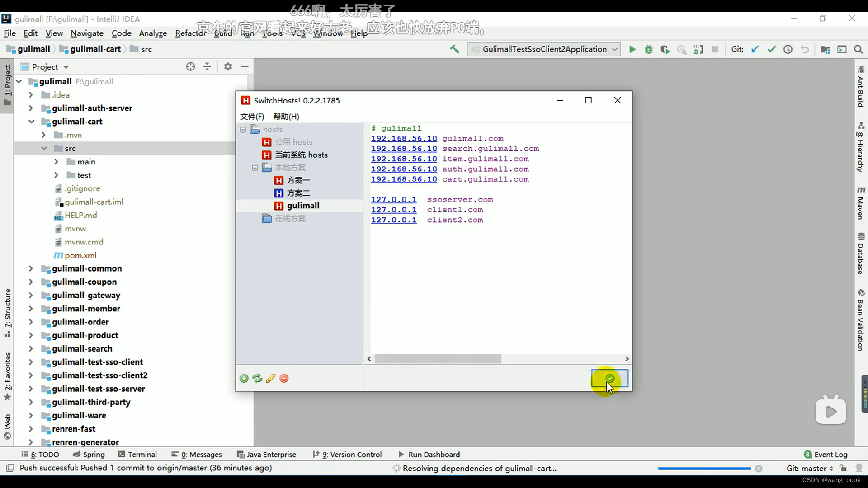868x488 pixels.
Task: Open the File menu in IntelliJ
Action: pyautogui.click(x=9, y=33)
